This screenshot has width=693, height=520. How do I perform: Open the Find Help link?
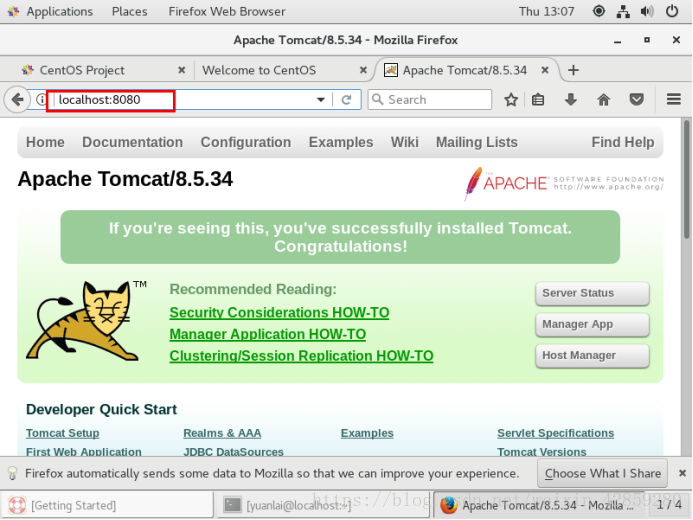(623, 142)
